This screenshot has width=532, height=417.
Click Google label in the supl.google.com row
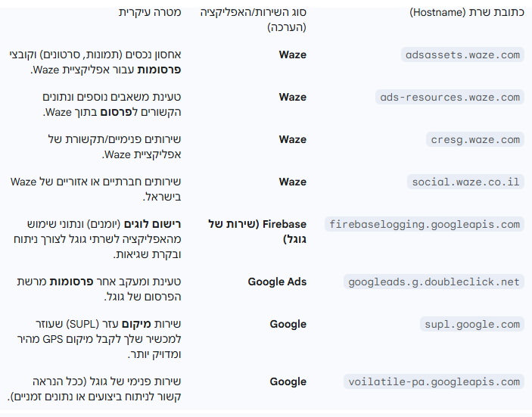pyautogui.click(x=288, y=324)
